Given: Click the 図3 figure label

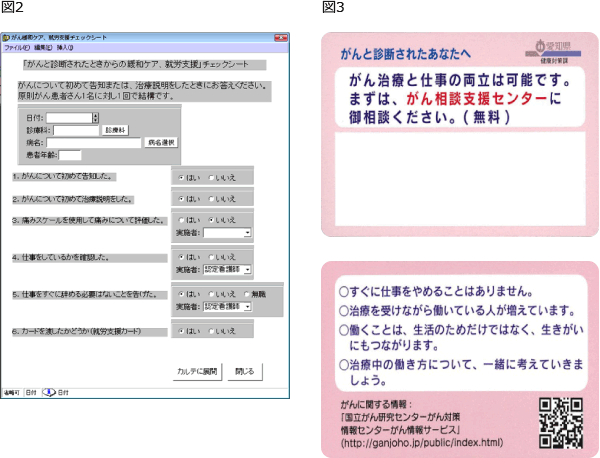Looking at the screenshot, I should (x=333, y=7).
